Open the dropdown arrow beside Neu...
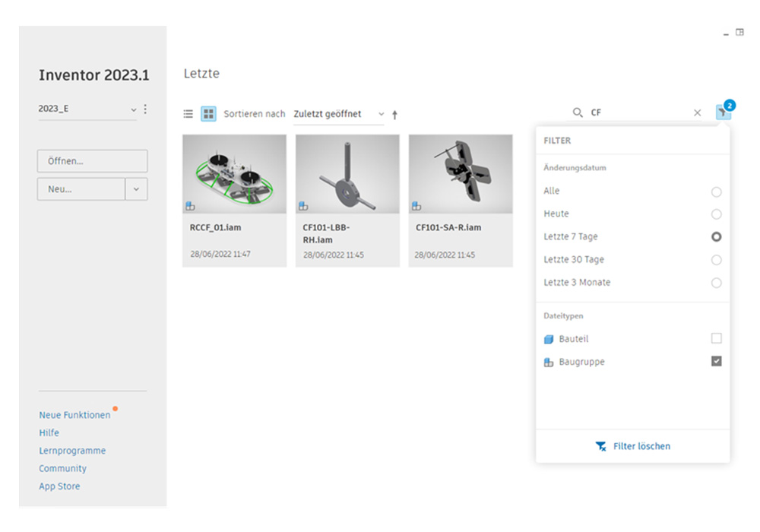The width and height of the screenshot is (760, 532). pyautogui.click(x=137, y=188)
